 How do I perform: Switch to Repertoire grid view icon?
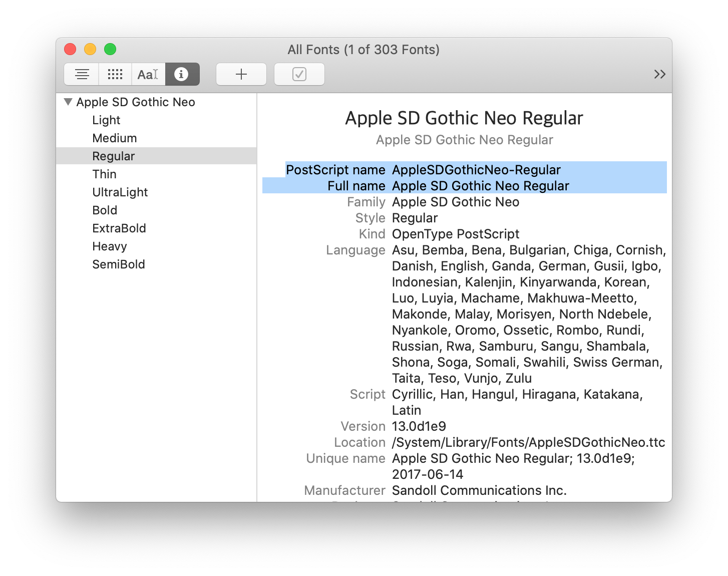click(x=115, y=74)
